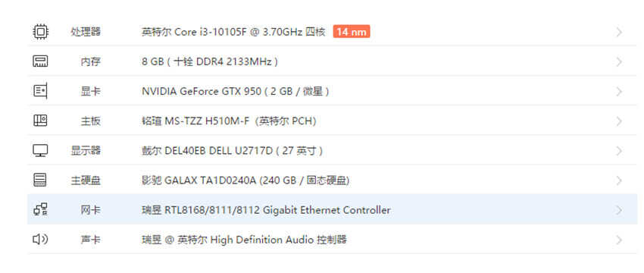Viewport: 644px width, 273px height.
Task: Open NVIDIA GeForce GTX 950 details
Action: [236, 91]
